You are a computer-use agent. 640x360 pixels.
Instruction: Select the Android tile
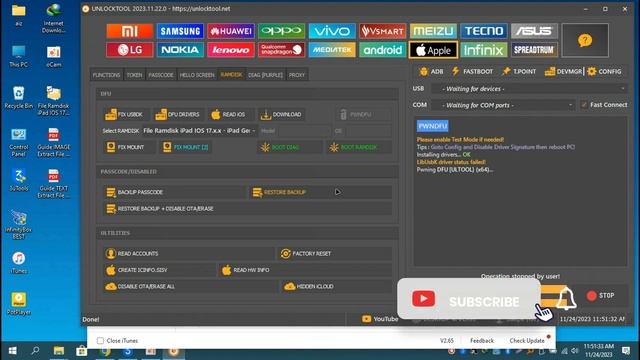tap(382, 50)
